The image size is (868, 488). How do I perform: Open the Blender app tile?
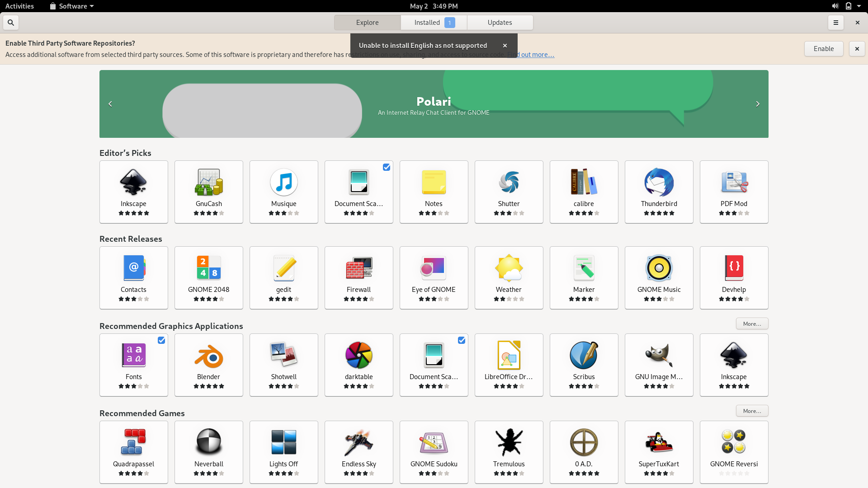pos(208,365)
